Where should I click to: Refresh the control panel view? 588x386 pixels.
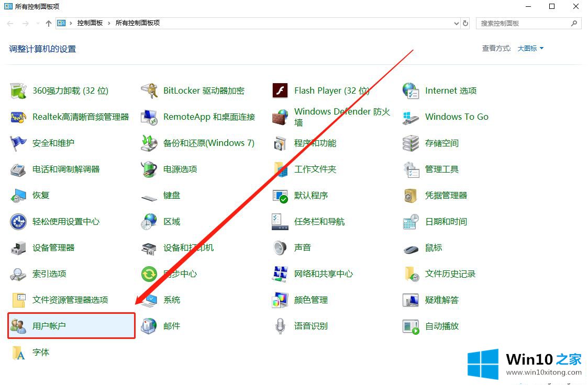(x=465, y=23)
